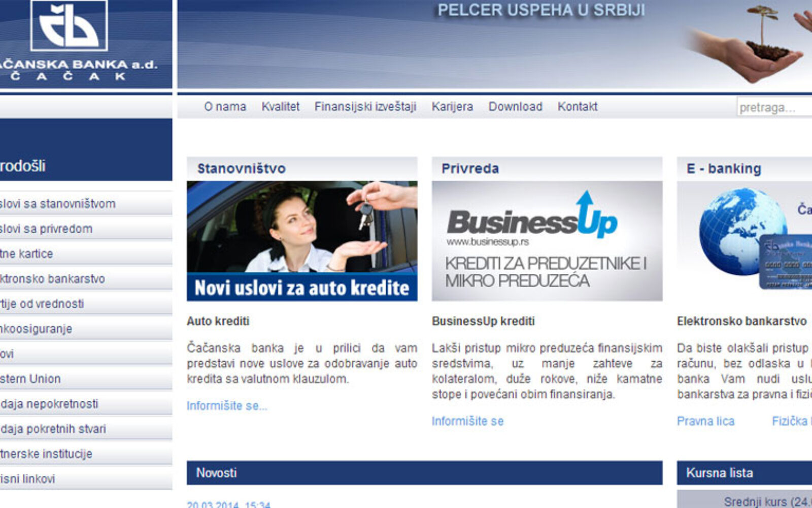Open the sidebar item ending in 'sa stanovništvom'

click(57, 204)
